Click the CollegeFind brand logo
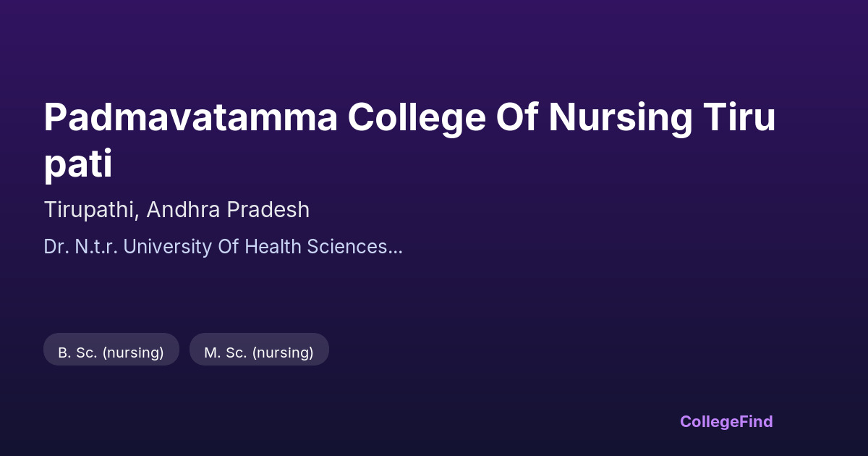Viewport: 868px width, 456px height. click(x=726, y=421)
